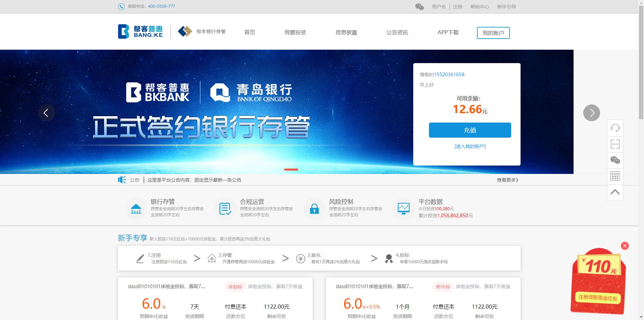Click the BANG.KE logo

[x=141, y=32]
